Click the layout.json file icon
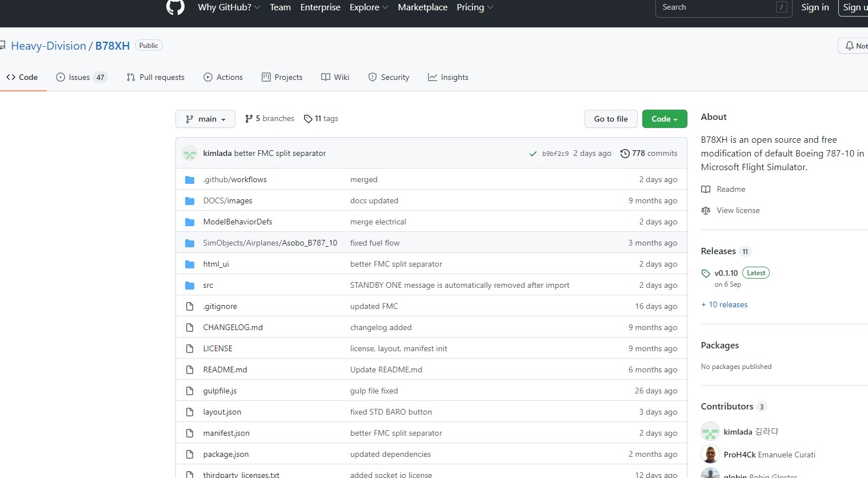Viewport: 868px width, 478px height. (x=190, y=412)
